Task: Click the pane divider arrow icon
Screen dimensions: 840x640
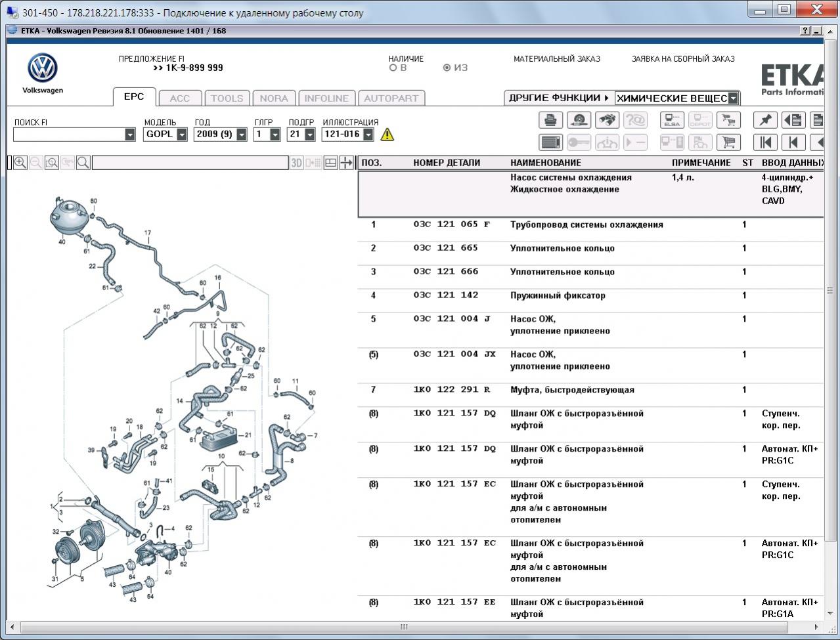Action: 347,163
